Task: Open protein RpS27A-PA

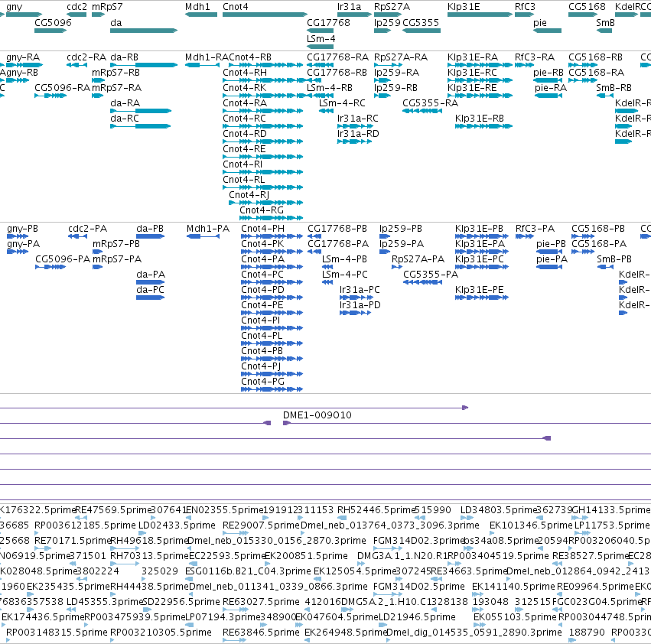Action: [418, 259]
